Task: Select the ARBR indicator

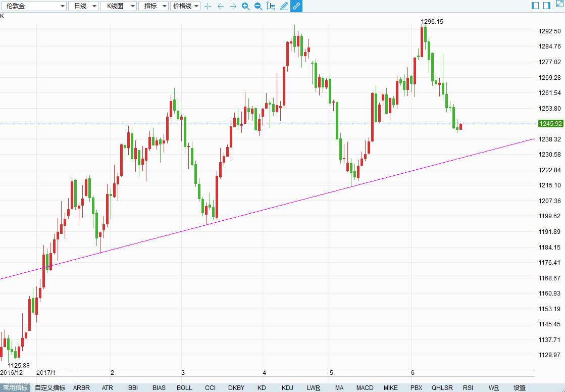Action: click(x=81, y=387)
